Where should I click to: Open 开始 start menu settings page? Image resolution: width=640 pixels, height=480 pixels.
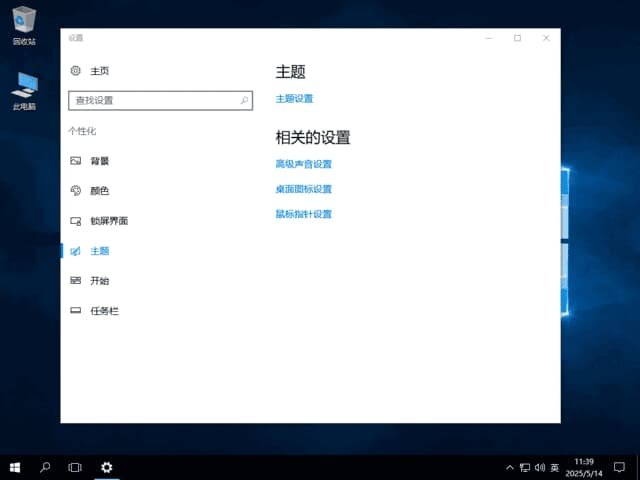(x=99, y=281)
